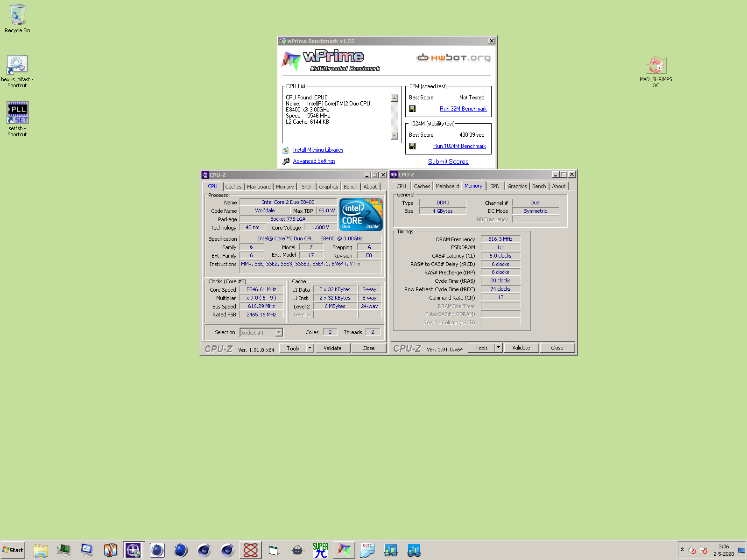Click Tools button in Memory CPU-Z window
The width and height of the screenshot is (747, 560).
tap(481, 348)
